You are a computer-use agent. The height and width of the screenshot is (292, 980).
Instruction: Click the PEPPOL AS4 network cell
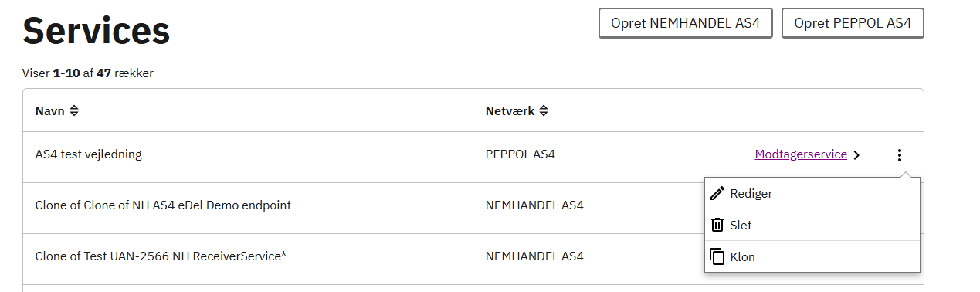521,154
